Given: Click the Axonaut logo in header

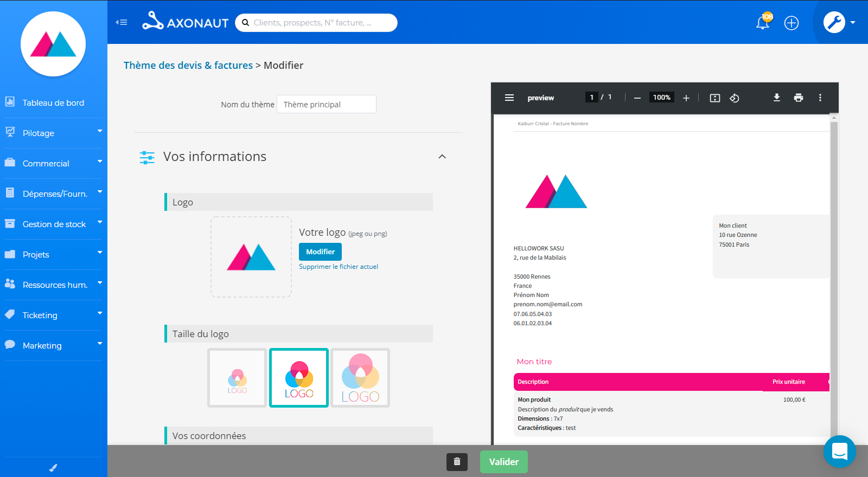Looking at the screenshot, I should [x=186, y=22].
